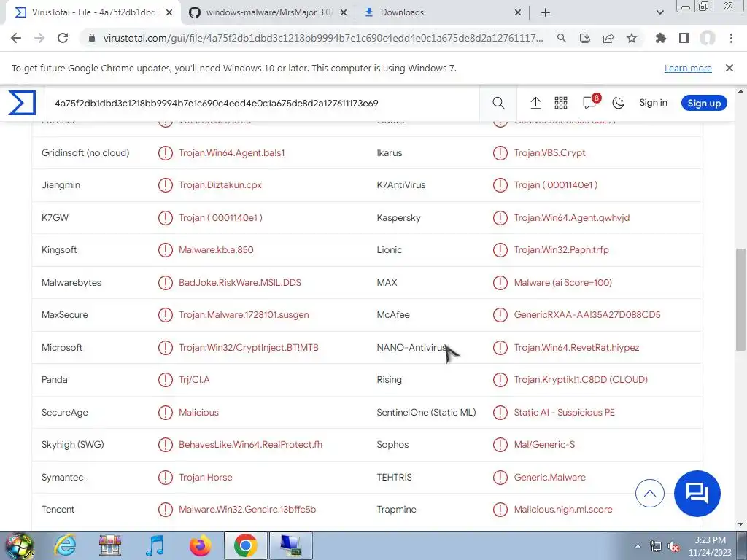Screen dimensions: 747x560
Task: Close the GitHub windows-malware tab
Action: (x=343, y=12)
